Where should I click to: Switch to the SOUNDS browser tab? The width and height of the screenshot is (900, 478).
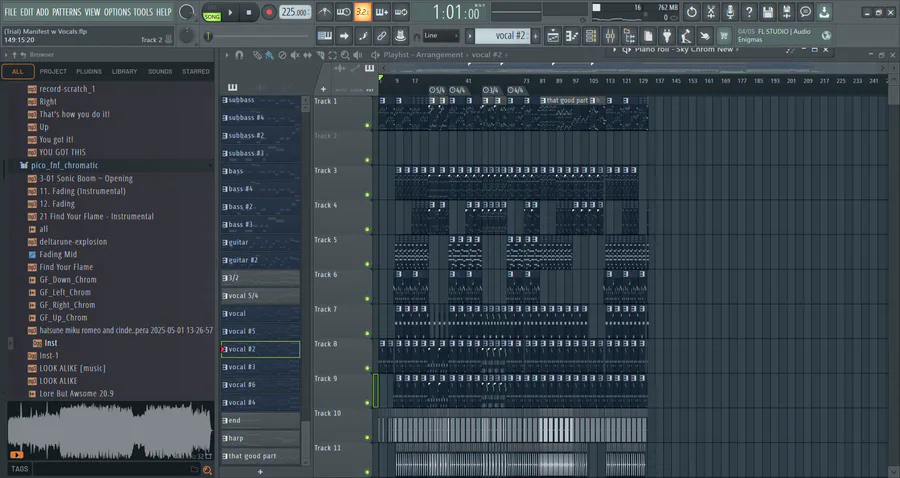(160, 72)
